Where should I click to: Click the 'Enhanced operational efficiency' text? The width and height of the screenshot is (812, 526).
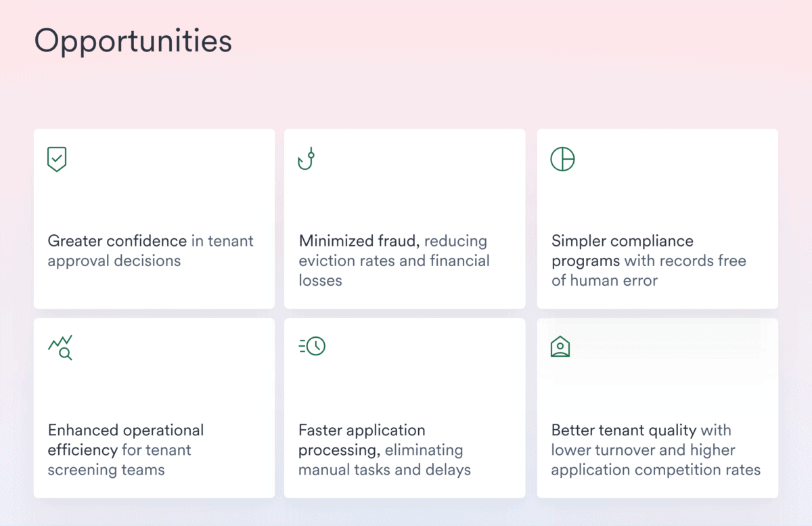pyautogui.click(x=126, y=440)
